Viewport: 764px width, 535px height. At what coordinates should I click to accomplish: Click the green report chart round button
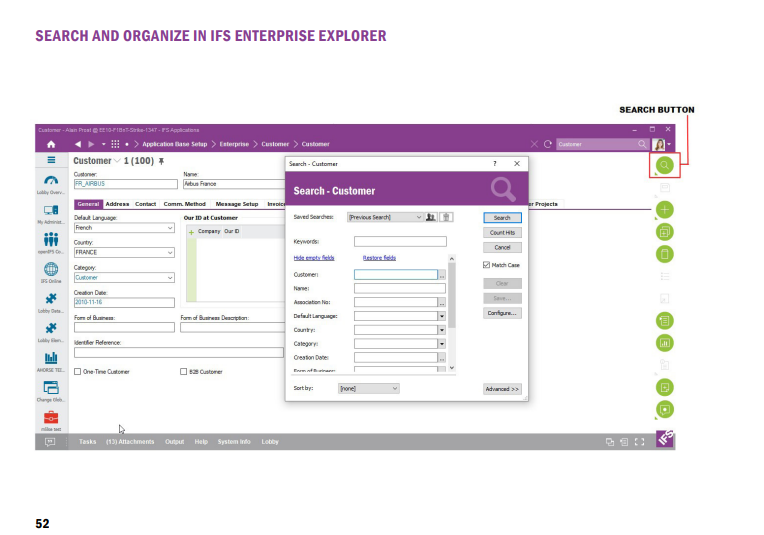pyautogui.click(x=665, y=343)
